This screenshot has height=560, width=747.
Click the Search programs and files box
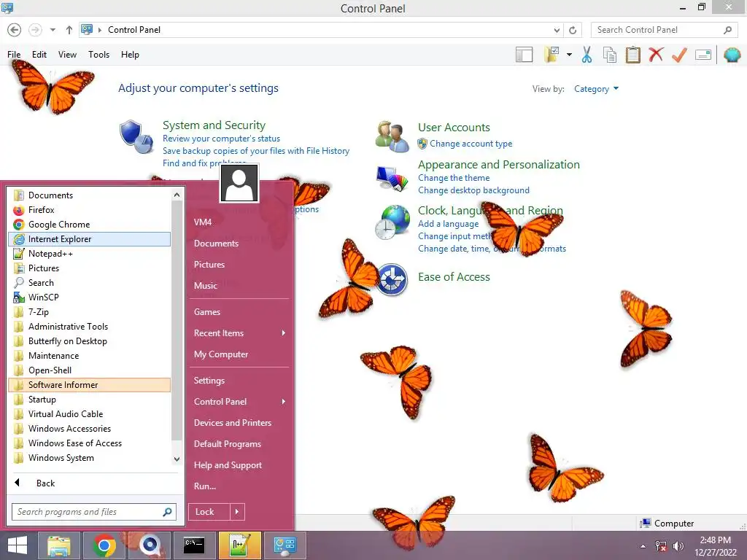tap(94, 512)
